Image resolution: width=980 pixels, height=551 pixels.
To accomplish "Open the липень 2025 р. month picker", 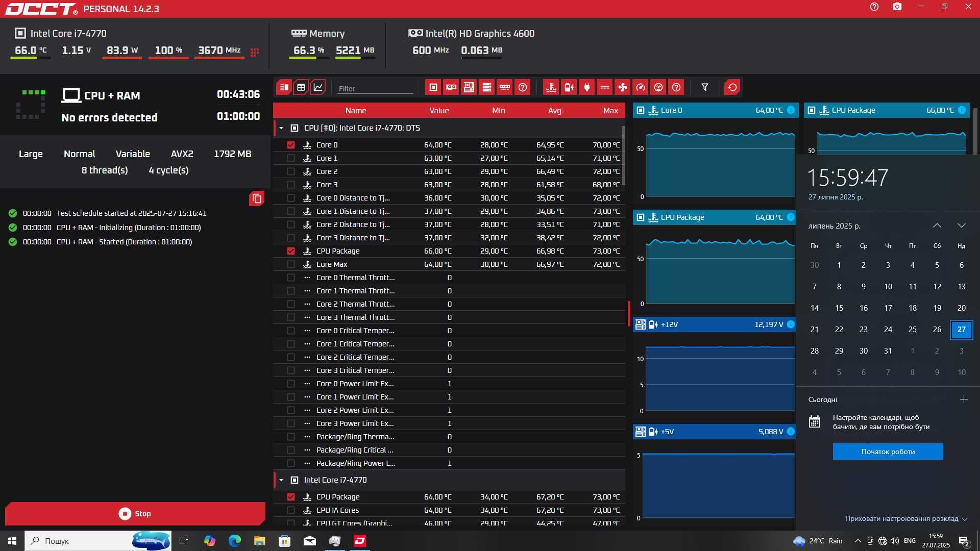I will [x=835, y=226].
